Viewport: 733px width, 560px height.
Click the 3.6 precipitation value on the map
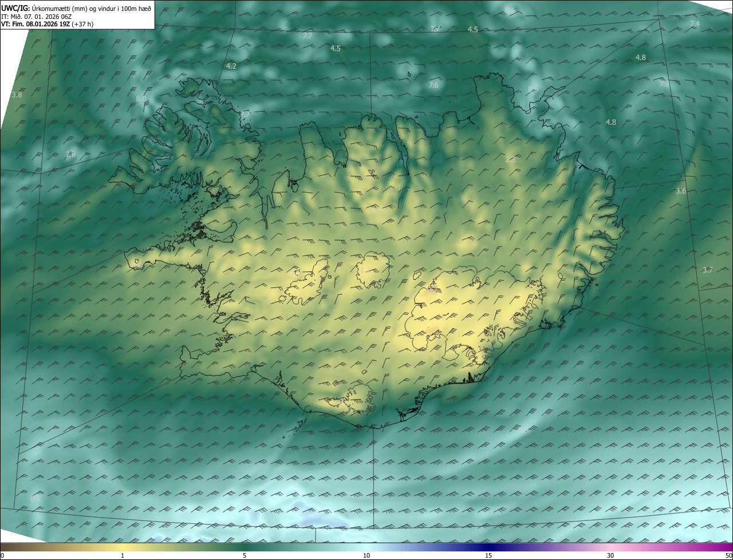(681, 191)
